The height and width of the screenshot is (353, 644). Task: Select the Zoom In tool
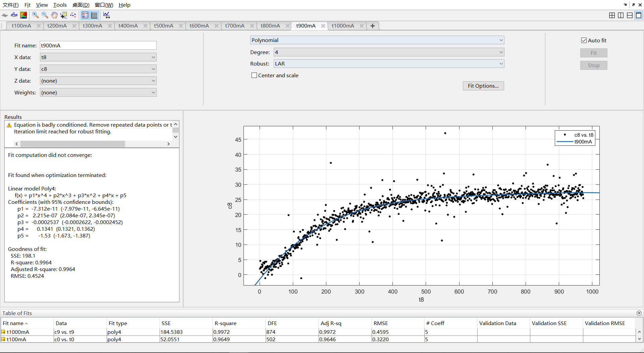(x=35, y=15)
